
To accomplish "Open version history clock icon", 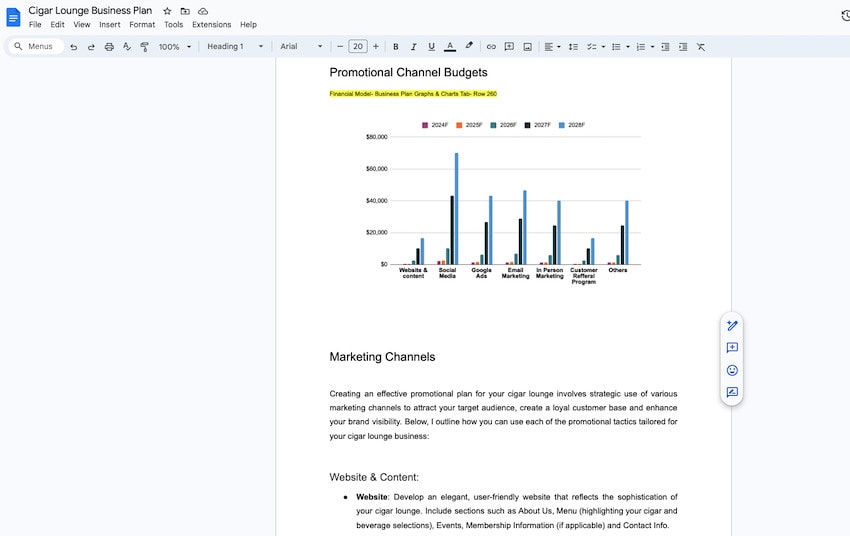I will (x=845, y=16).
